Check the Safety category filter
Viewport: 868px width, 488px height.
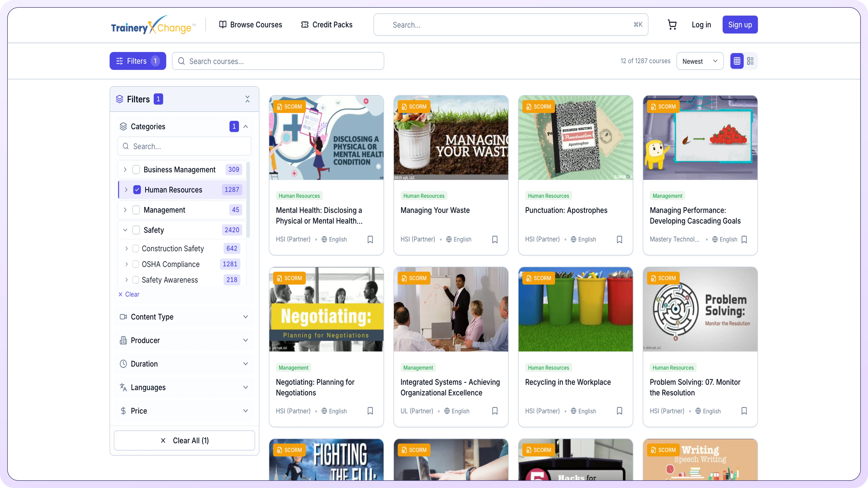(136, 230)
